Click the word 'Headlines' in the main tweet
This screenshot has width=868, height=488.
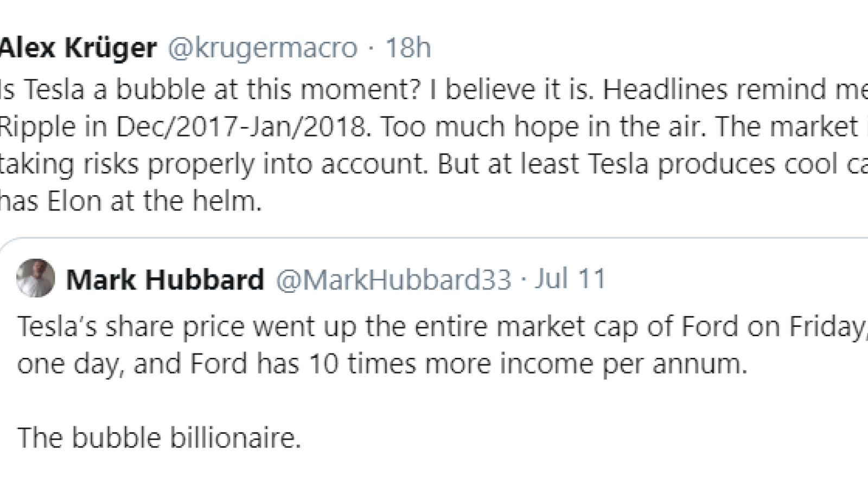[665, 89]
